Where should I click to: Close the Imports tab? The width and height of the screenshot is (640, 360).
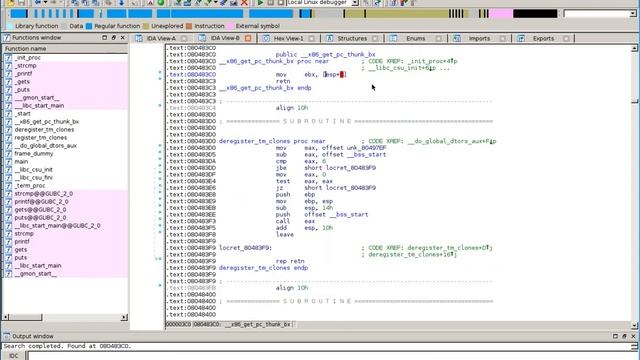click(502, 38)
